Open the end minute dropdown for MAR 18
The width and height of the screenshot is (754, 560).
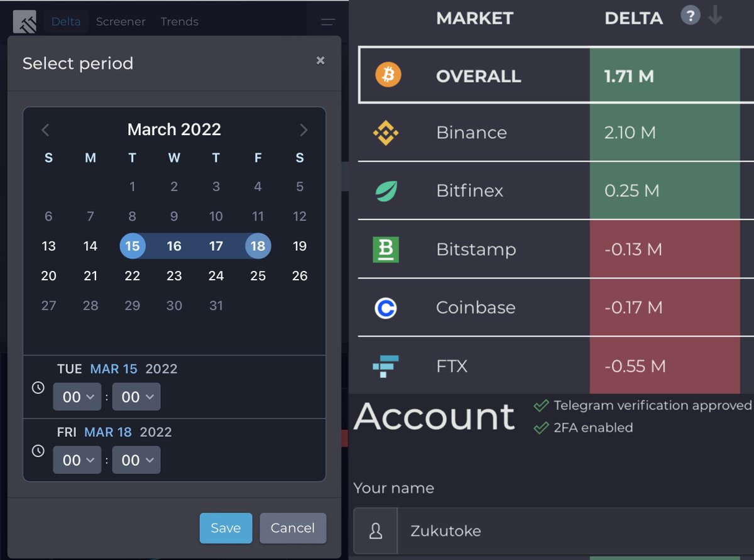136,460
